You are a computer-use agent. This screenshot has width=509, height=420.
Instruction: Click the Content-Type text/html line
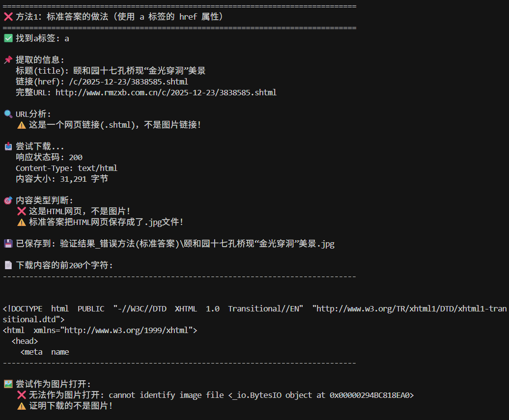(x=66, y=168)
